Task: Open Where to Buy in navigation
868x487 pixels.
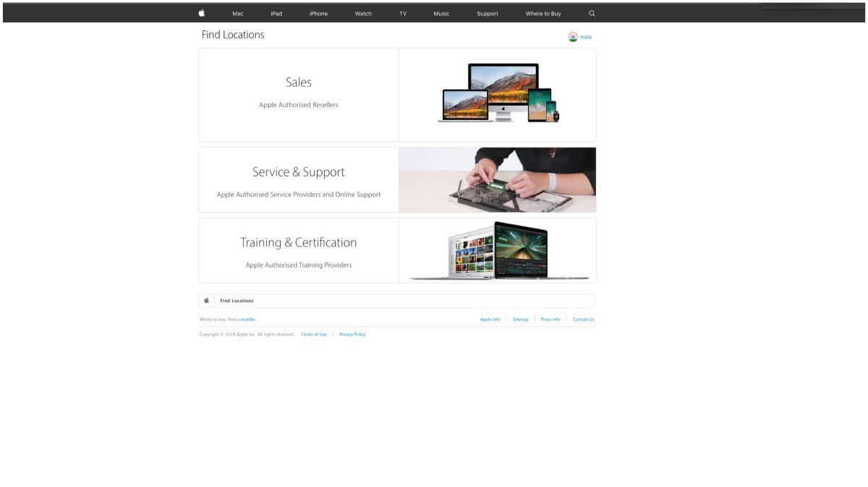Action: click(x=543, y=14)
